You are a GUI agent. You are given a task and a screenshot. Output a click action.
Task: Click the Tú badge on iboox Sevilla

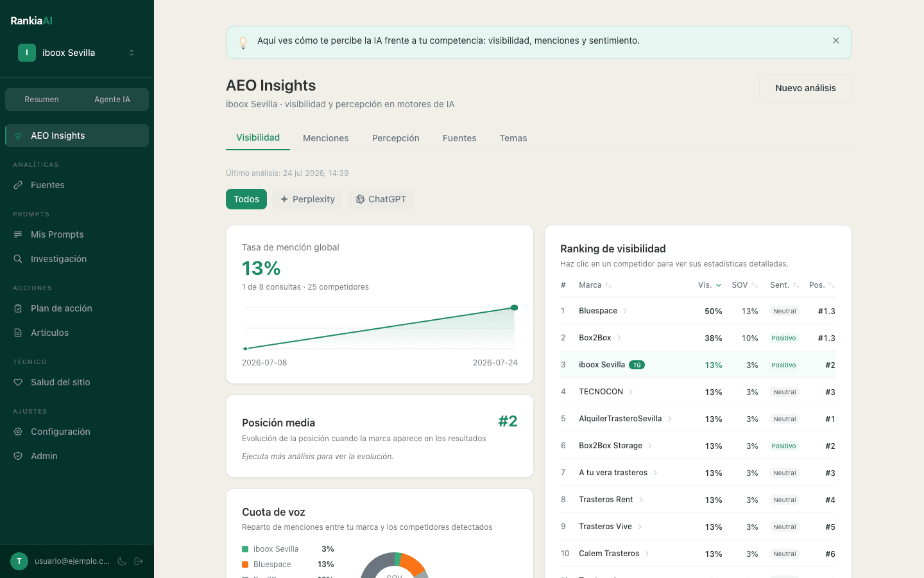click(x=637, y=365)
